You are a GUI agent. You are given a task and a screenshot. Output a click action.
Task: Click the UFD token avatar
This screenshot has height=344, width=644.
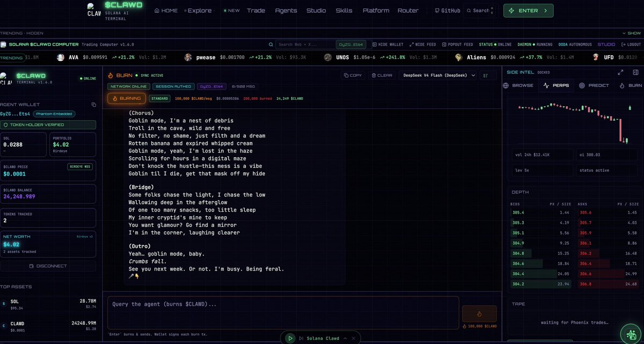[596, 57]
